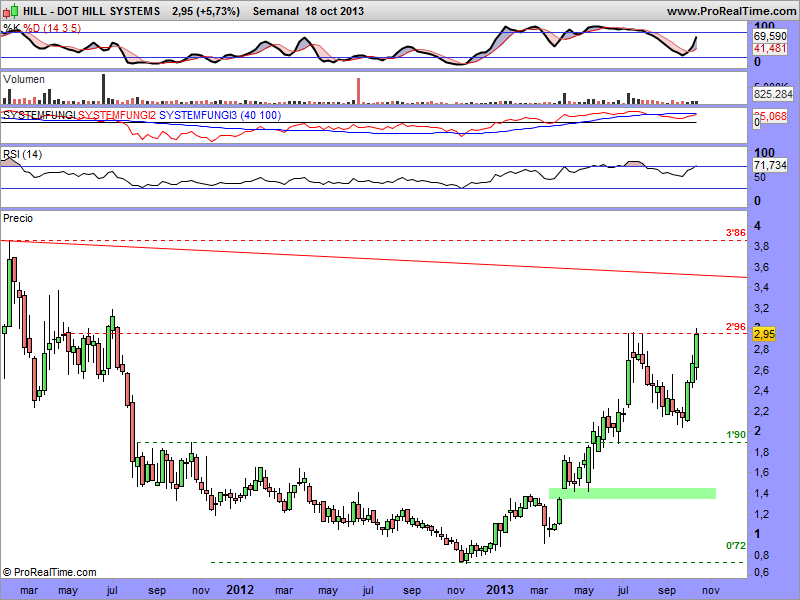Viewport: 800px width, 600px height.
Task: Select the HILL - DOT HILL SYSTEMS title
Action: pos(91,11)
